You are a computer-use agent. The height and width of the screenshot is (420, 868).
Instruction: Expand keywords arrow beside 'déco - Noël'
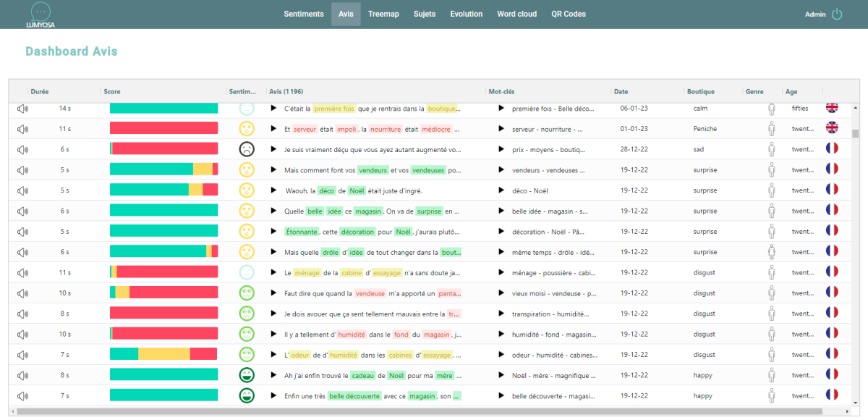(x=501, y=190)
